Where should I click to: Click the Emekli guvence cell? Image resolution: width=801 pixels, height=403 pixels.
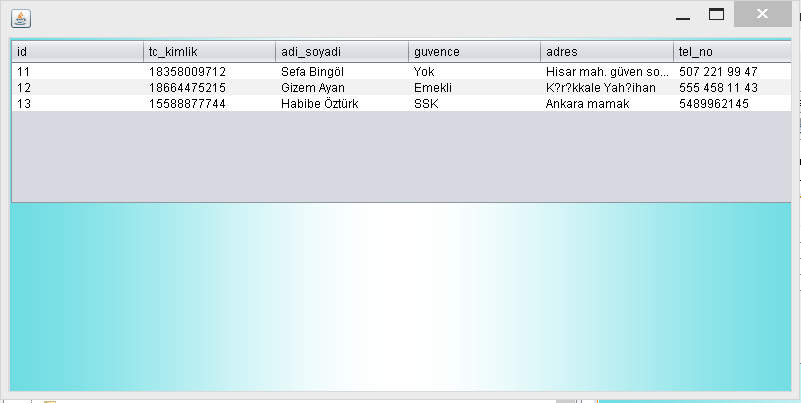click(x=433, y=88)
